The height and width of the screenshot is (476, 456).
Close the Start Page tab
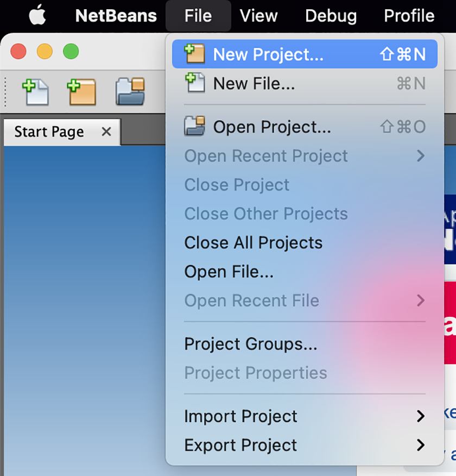[106, 131]
